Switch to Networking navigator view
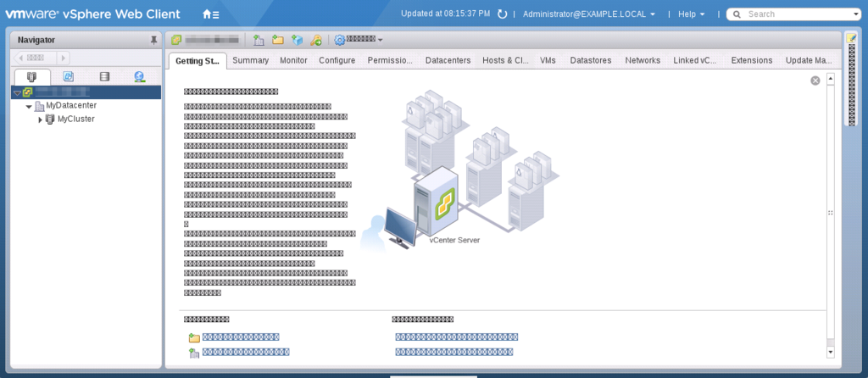The height and width of the screenshot is (378, 868). point(140,77)
